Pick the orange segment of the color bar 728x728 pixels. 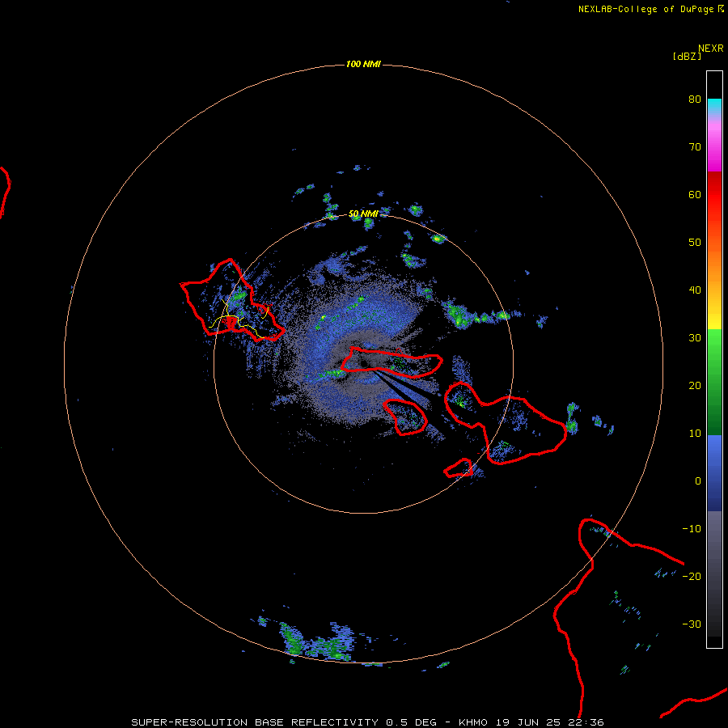click(714, 267)
